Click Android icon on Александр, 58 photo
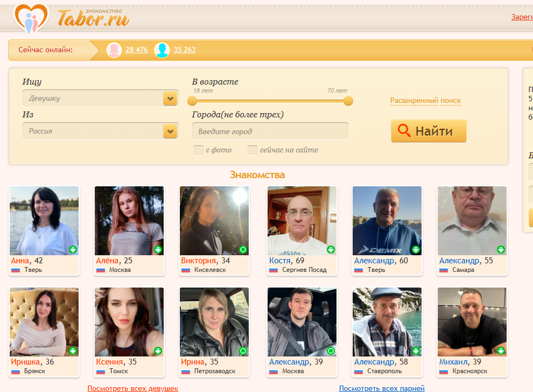This screenshot has height=392, width=533. click(x=416, y=351)
